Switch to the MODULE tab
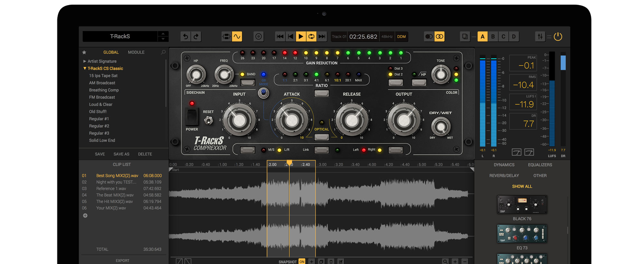Image resolution: width=644 pixels, height=264 pixels. pyautogui.click(x=136, y=52)
